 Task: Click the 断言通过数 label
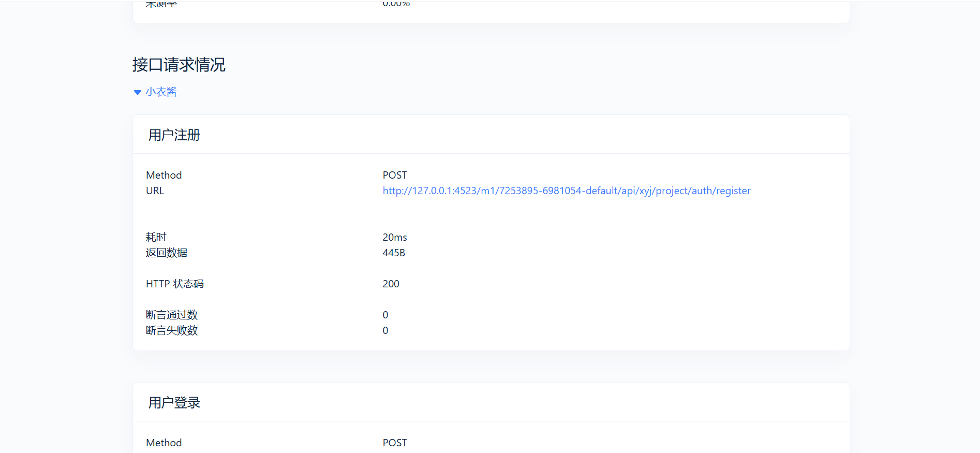[172, 315]
